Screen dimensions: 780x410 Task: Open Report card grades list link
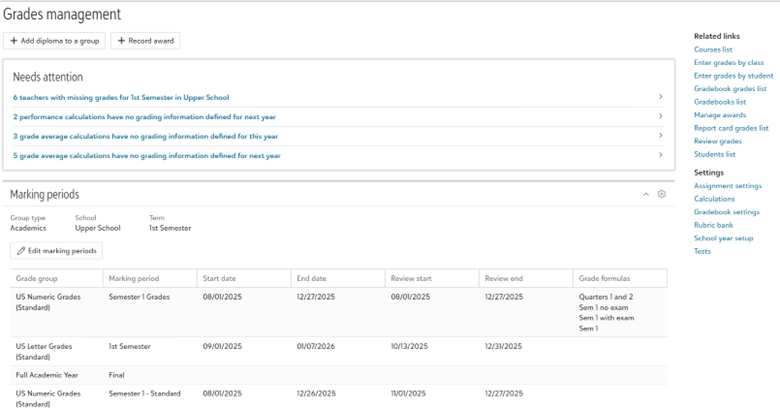731,128
